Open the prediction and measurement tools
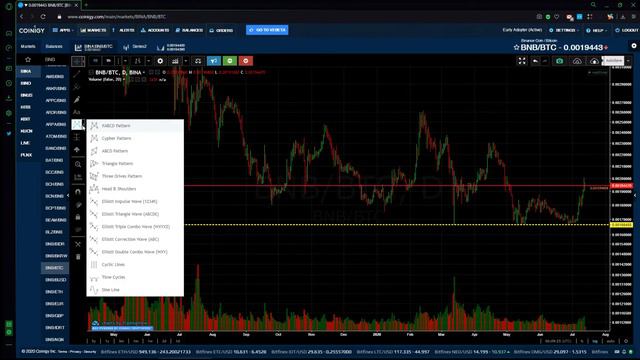 click(x=77, y=137)
